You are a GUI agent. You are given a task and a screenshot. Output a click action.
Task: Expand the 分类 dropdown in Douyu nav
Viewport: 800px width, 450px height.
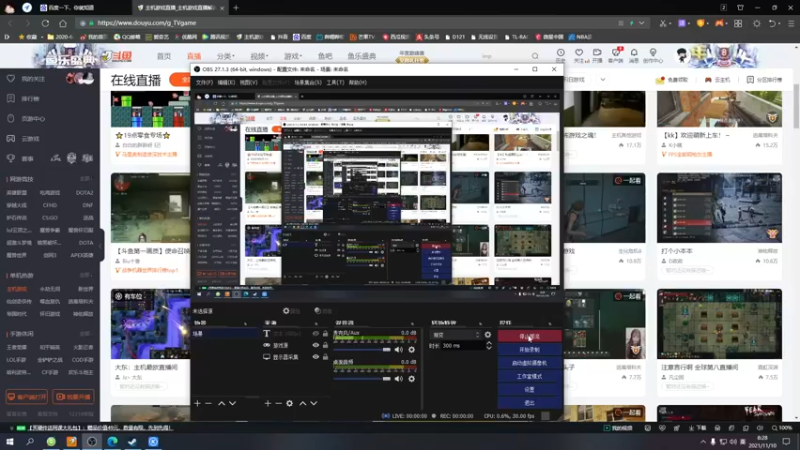click(226, 56)
